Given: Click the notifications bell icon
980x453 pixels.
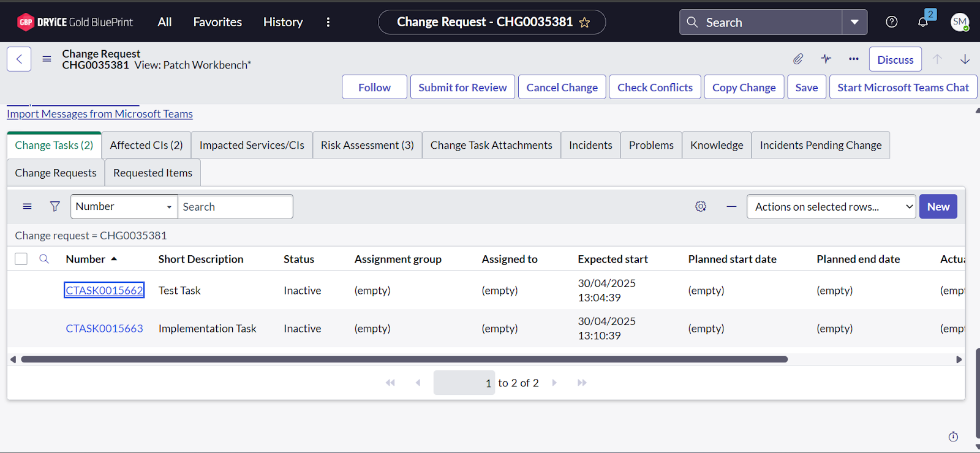Looking at the screenshot, I should pyautogui.click(x=922, y=23).
